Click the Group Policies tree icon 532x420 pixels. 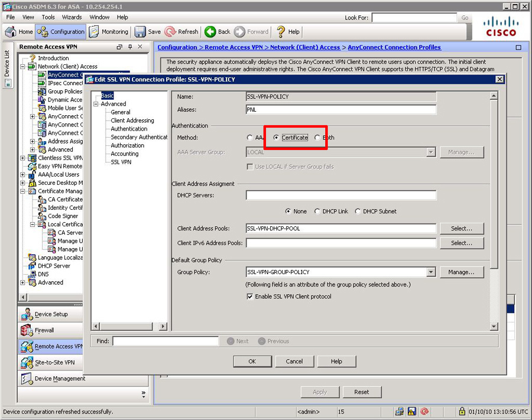[42, 91]
